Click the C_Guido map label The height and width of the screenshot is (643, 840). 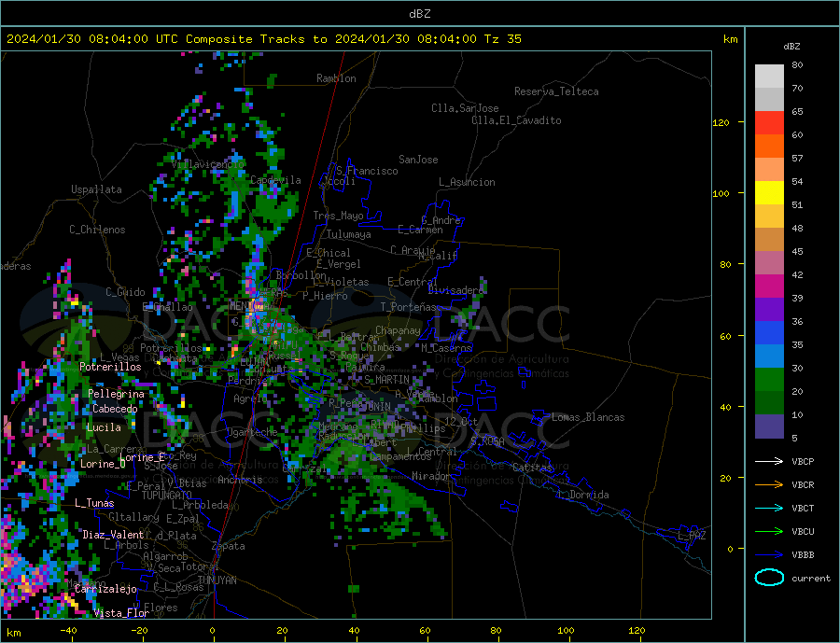pos(125,292)
